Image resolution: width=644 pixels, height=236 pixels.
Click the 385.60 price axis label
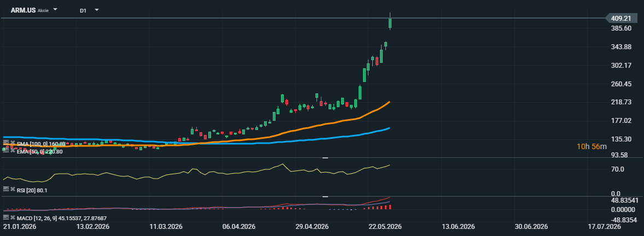(622, 28)
